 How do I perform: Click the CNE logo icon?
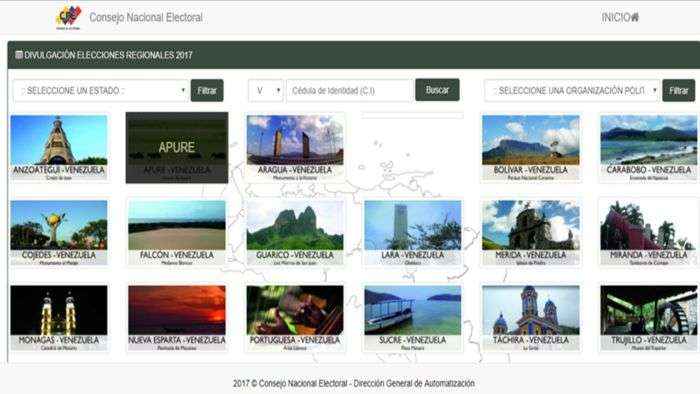tap(68, 18)
